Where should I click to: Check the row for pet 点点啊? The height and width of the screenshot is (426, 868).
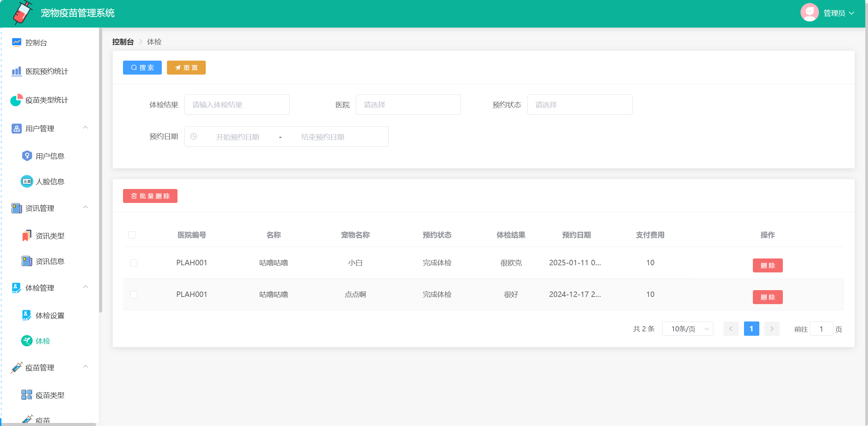[134, 295]
